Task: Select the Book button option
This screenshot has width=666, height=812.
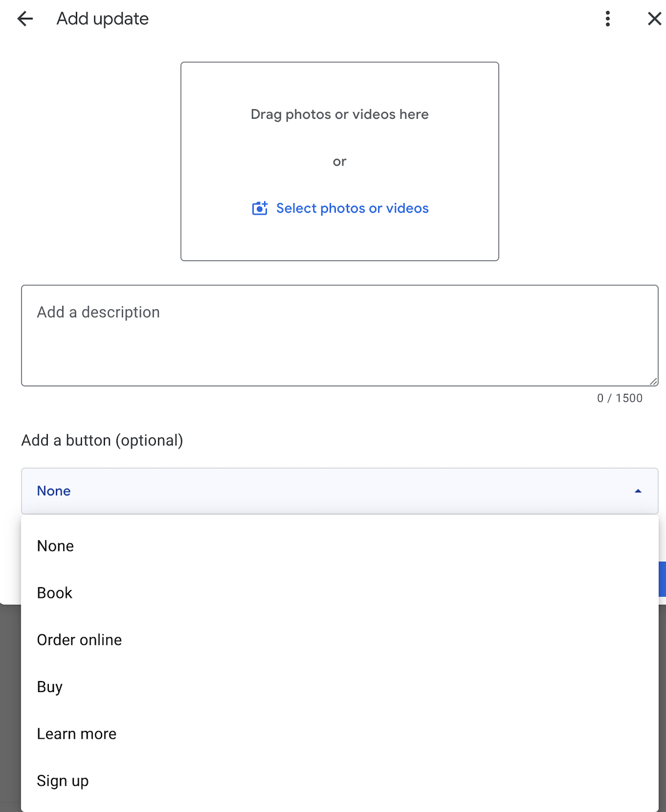Action: point(340,593)
